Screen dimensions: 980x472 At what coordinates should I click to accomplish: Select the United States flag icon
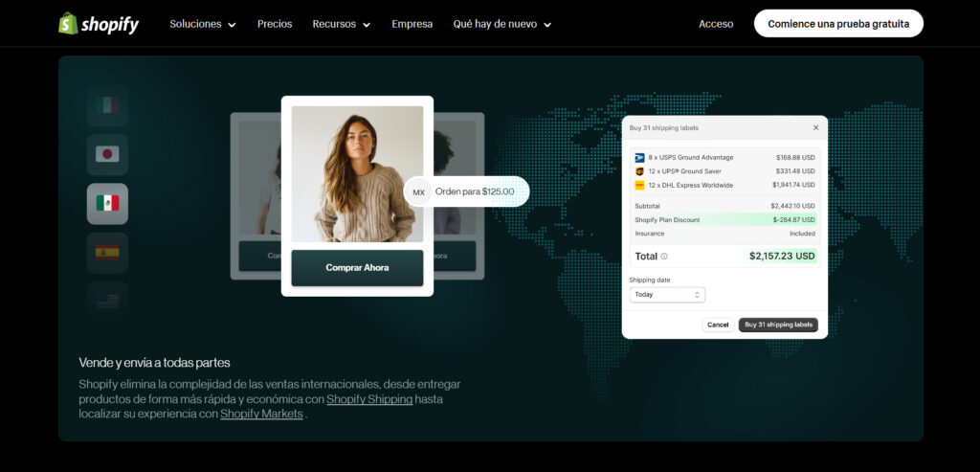point(107,301)
